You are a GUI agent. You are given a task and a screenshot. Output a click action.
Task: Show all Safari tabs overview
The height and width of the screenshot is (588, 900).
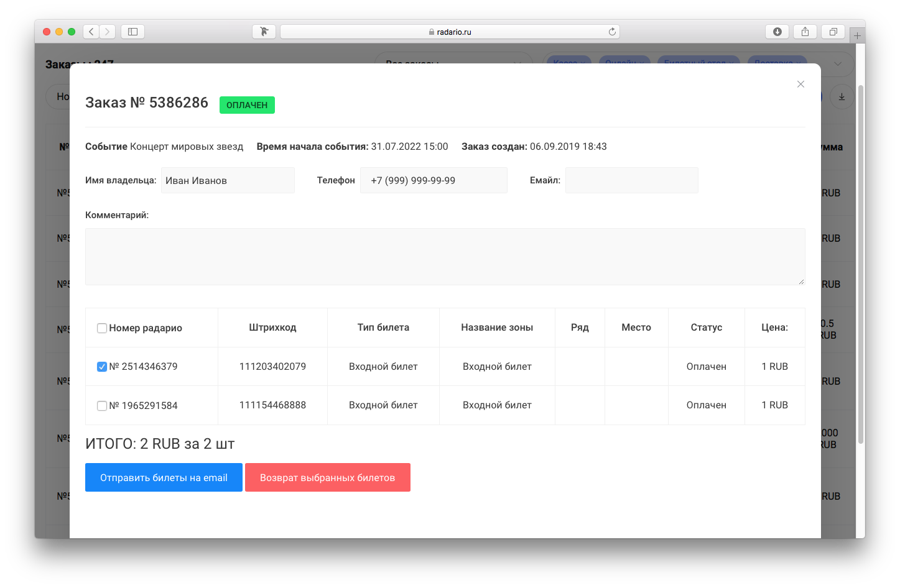click(833, 32)
